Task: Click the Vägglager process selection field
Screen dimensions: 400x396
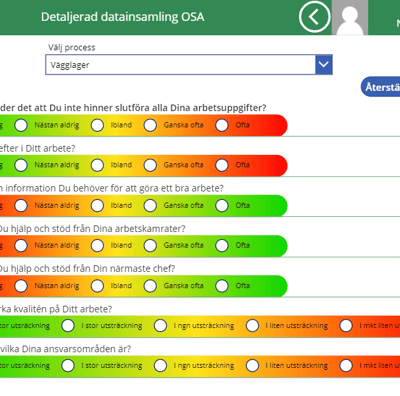Action: coord(189,65)
